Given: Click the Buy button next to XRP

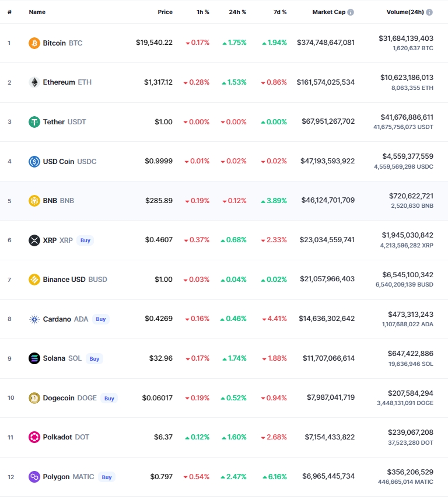Looking at the screenshot, I should coord(85,240).
